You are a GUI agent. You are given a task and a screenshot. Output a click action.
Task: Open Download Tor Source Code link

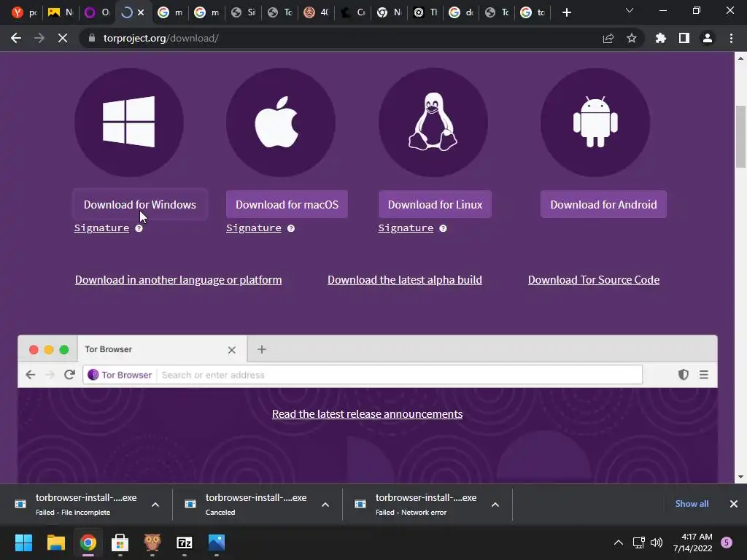click(x=594, y=280)
